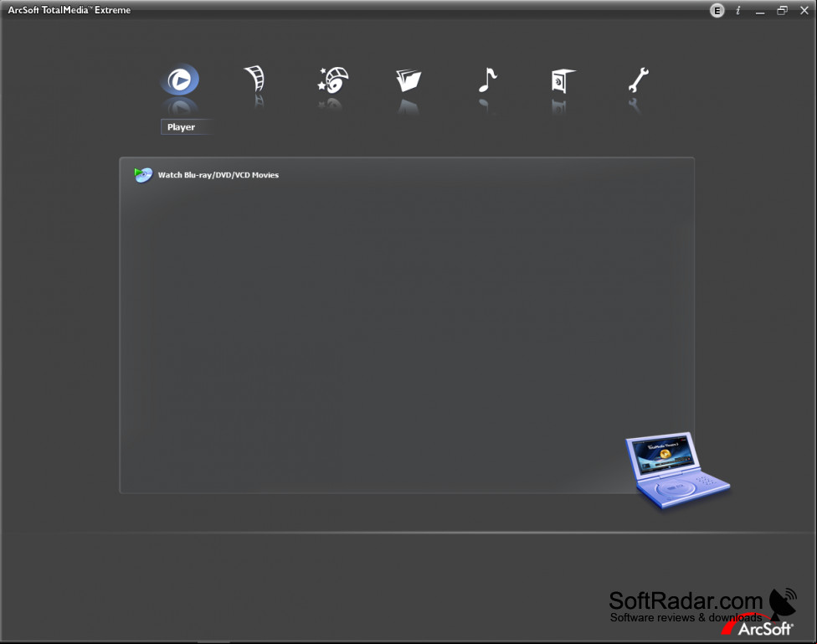
Task: Close the TotalMedia Extreme window
Action: pos(804,10)
